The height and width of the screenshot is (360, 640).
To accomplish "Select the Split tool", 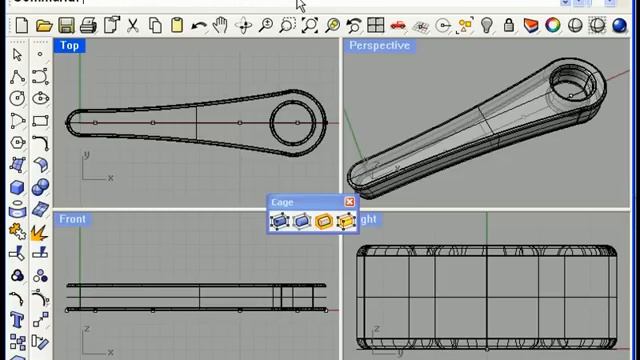I will coord(40,253).
